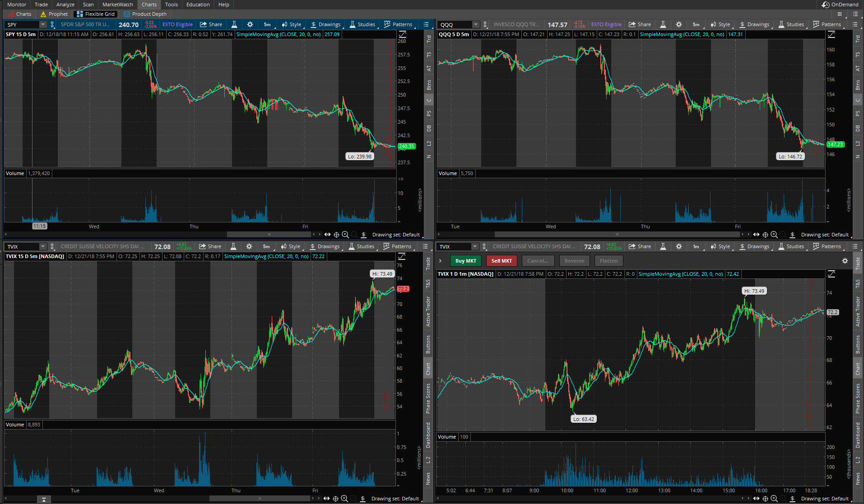864x504 pixels.
Task: Open the flask icon on the SPY chart
Action: coord(234,24)
